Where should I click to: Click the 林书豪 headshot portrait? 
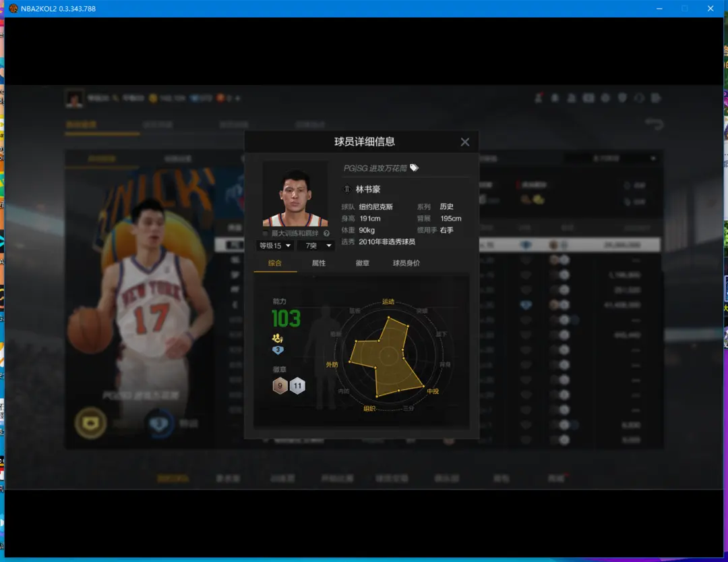295,194
